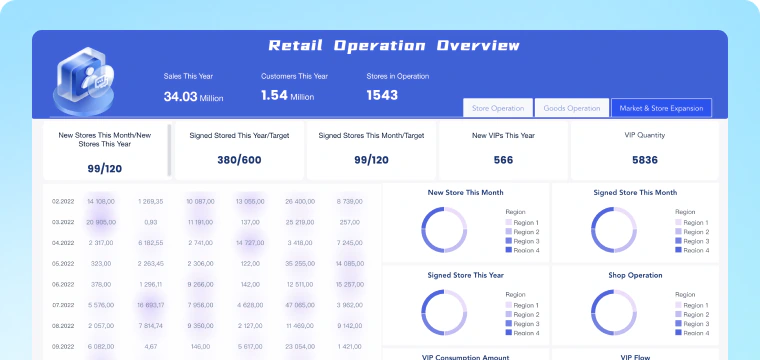Click Stores in Operation value 1543
760x360 pixels.
[382, 95]
